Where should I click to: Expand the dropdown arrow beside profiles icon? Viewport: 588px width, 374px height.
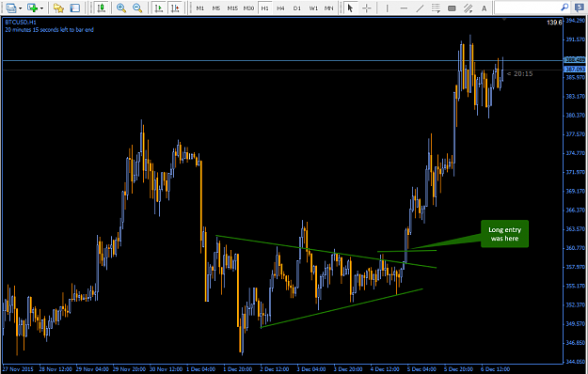[x=21, y=8]
